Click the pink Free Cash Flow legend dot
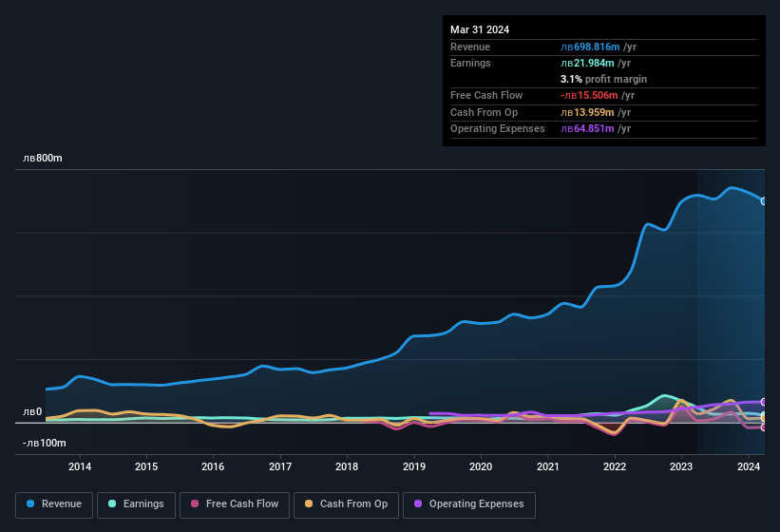 [x=195, y=503]
